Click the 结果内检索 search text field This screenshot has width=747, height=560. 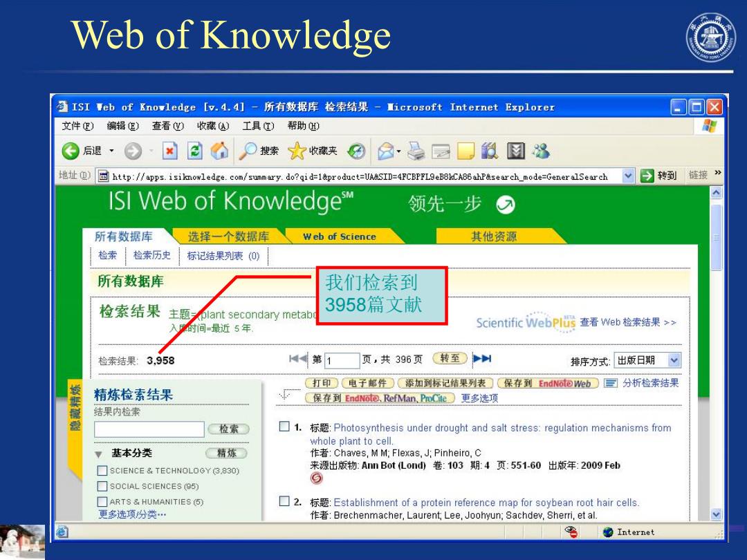(149, 429)
